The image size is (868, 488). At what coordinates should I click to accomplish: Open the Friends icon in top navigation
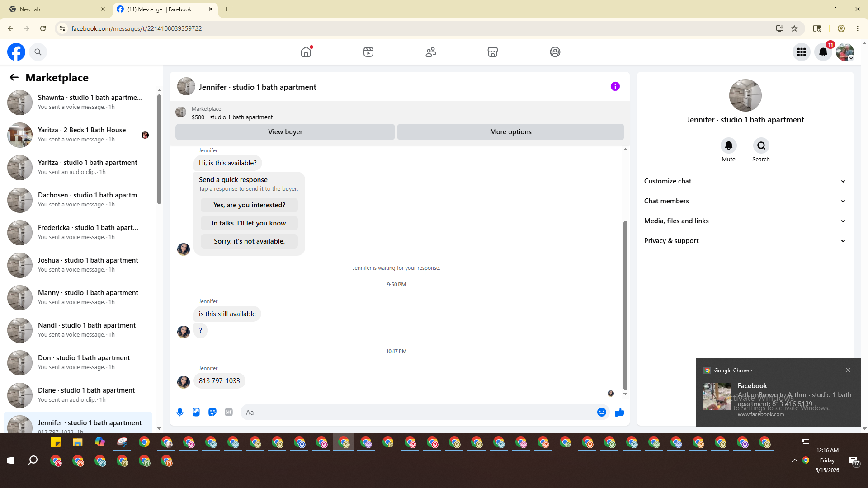click(431, 52)
